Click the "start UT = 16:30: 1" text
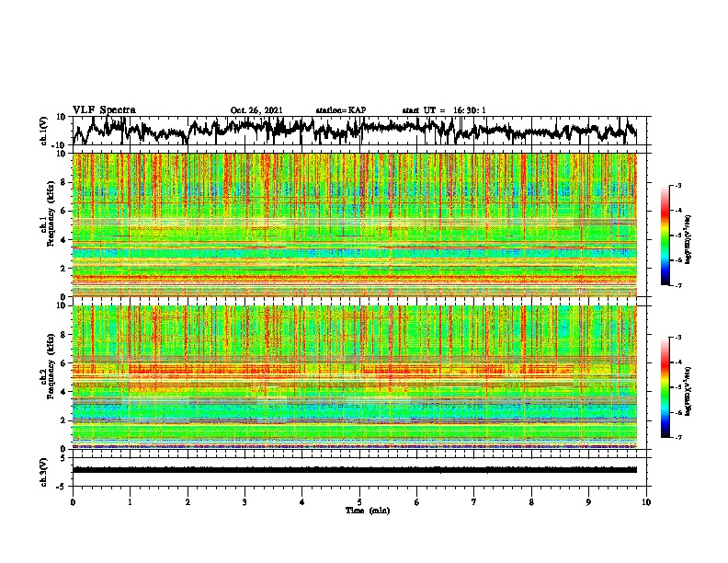 [444, 110]
